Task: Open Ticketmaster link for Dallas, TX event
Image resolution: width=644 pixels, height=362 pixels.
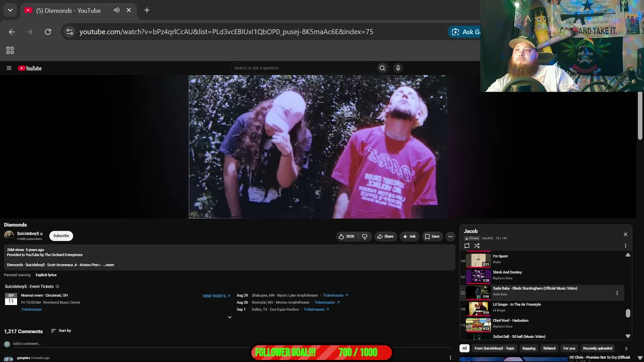Action: [316, 310]
